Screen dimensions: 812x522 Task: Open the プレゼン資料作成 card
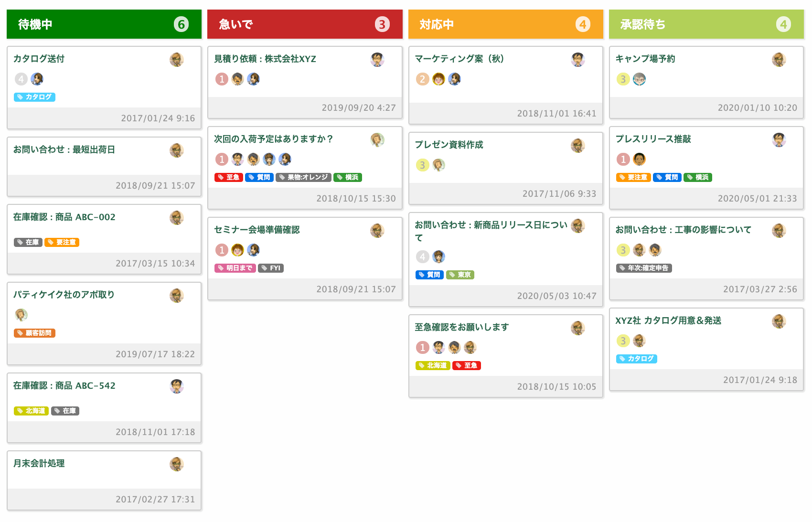point(449,145)
